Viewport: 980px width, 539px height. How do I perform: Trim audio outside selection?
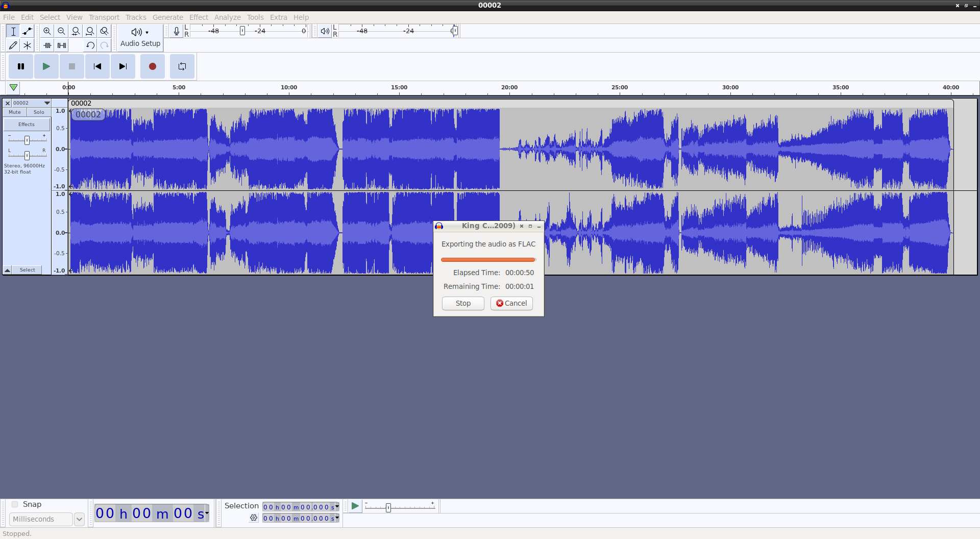click(47, 45)
